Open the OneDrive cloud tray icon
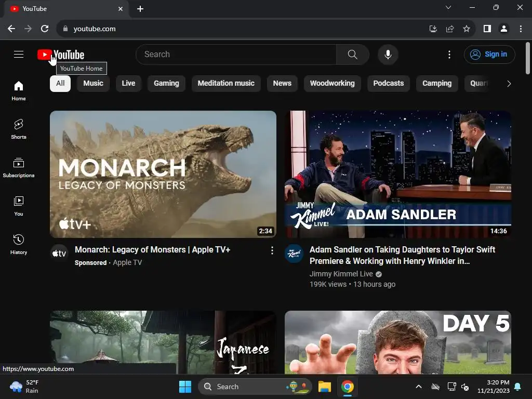 coord(435,387)
